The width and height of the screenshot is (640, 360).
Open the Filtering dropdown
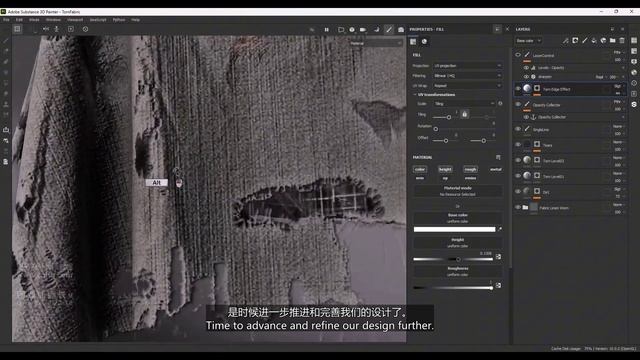468,76
